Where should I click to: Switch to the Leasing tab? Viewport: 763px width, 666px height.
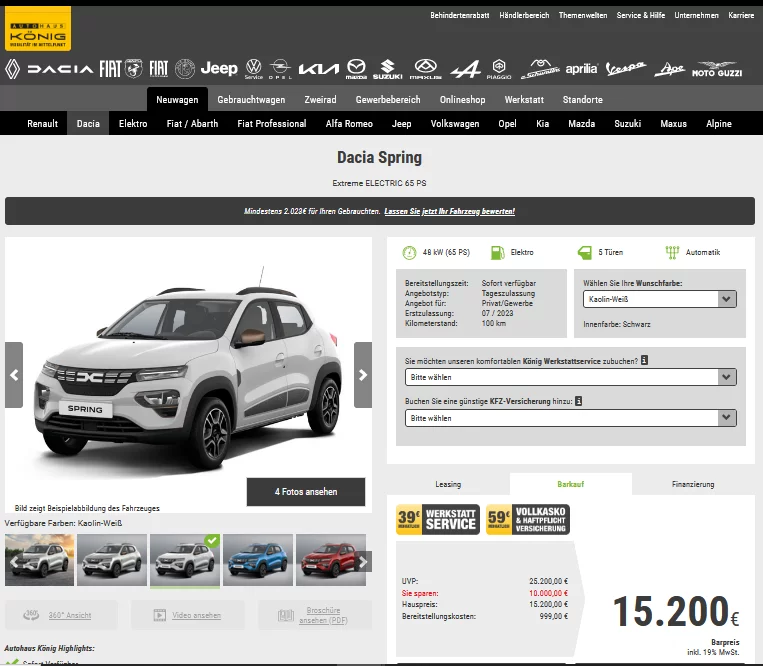448,484
